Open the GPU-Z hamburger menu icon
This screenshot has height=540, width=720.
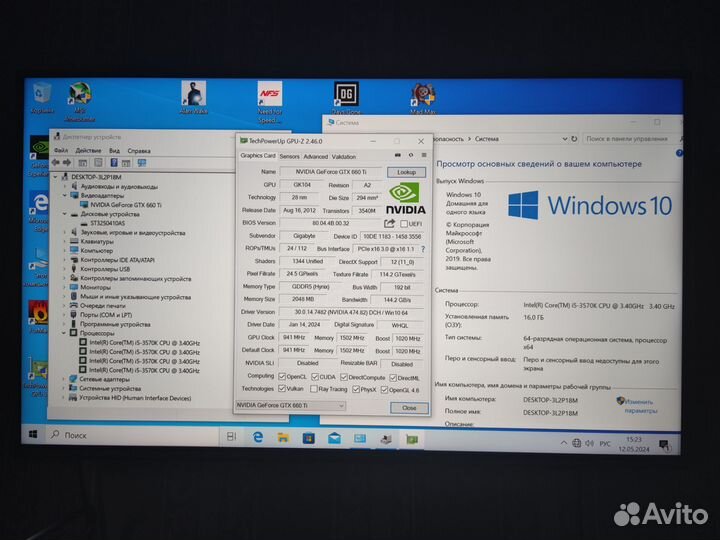(424, 155)
